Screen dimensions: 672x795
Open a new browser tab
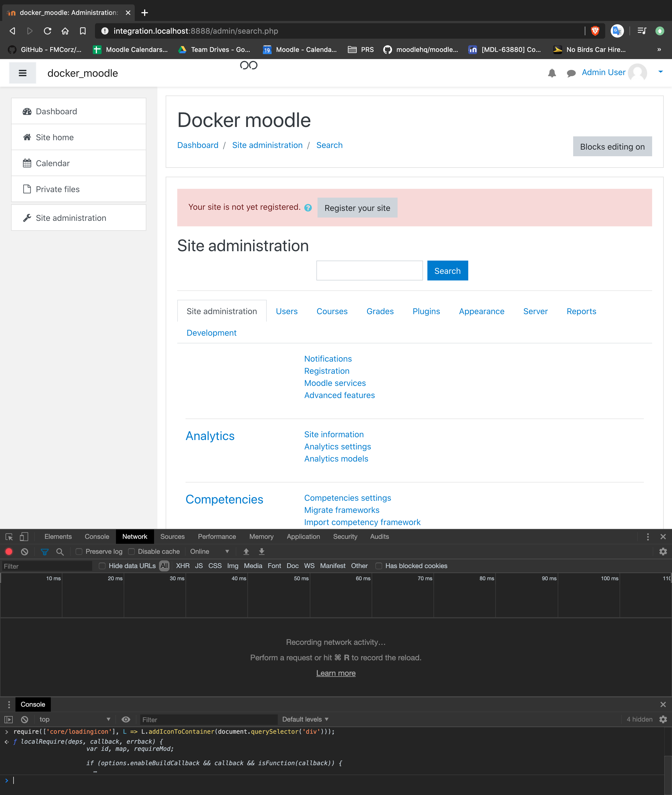pyautogui.click(x=144, y=13)
